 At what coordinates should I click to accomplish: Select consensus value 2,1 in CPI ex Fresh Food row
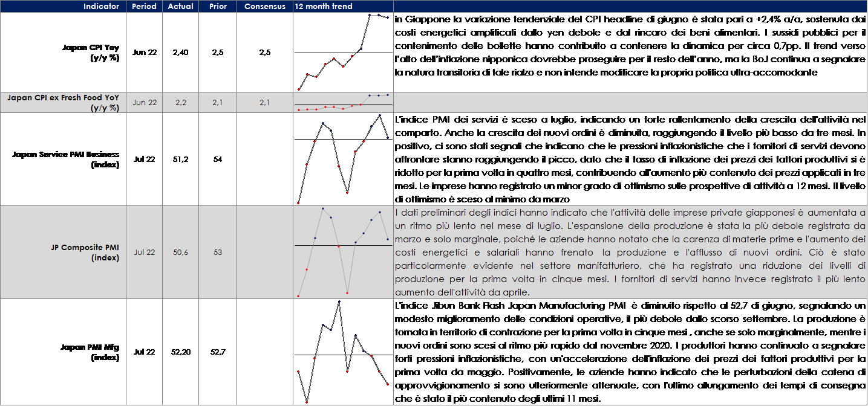click(264, 103)
